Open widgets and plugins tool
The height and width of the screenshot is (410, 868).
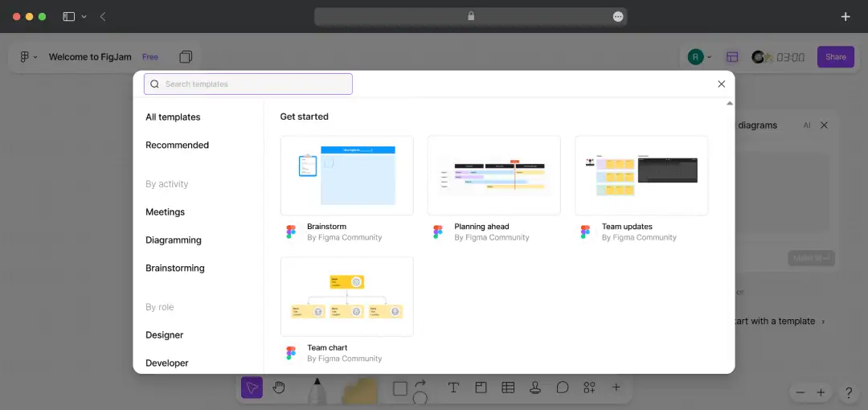[589, 387]
